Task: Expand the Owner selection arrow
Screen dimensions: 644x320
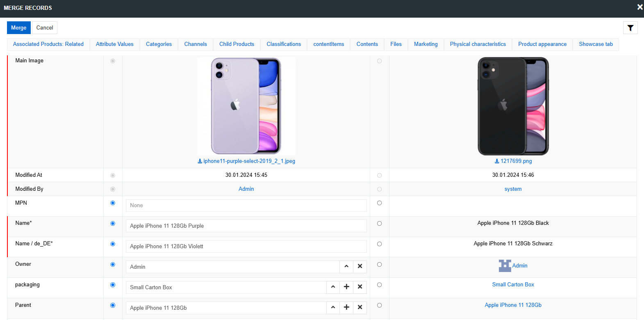Action: pos(346,267)
